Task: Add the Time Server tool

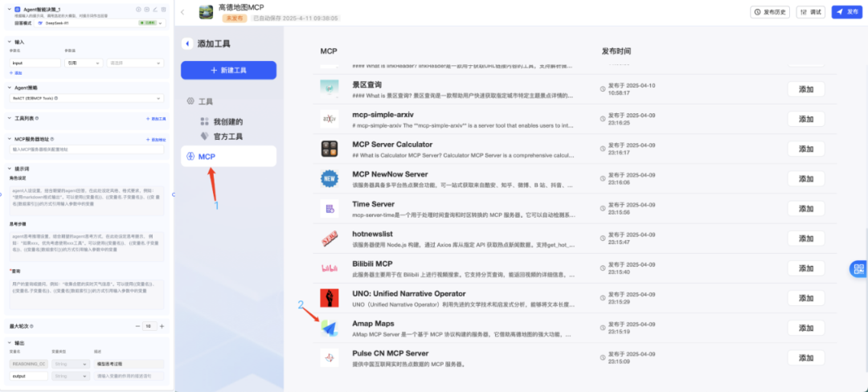Action: 806,208
